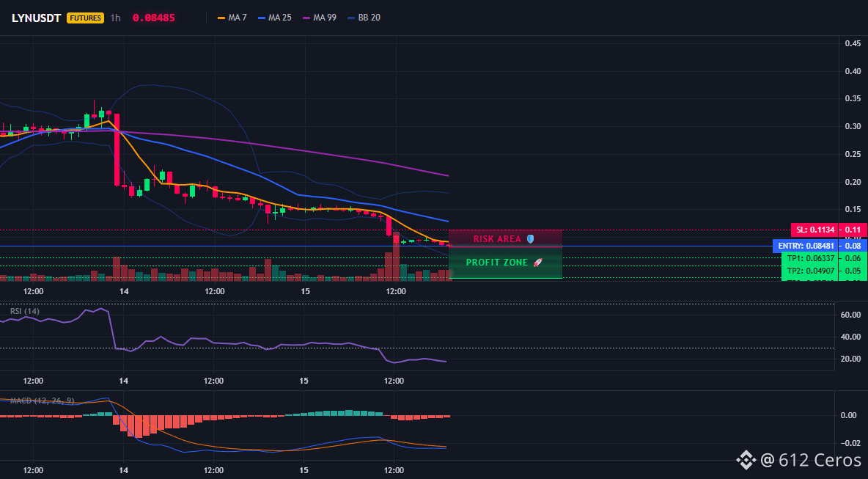The image size is (868, 479).
Task: Click the current price 0.08485 readout
Action: [153, 18]
